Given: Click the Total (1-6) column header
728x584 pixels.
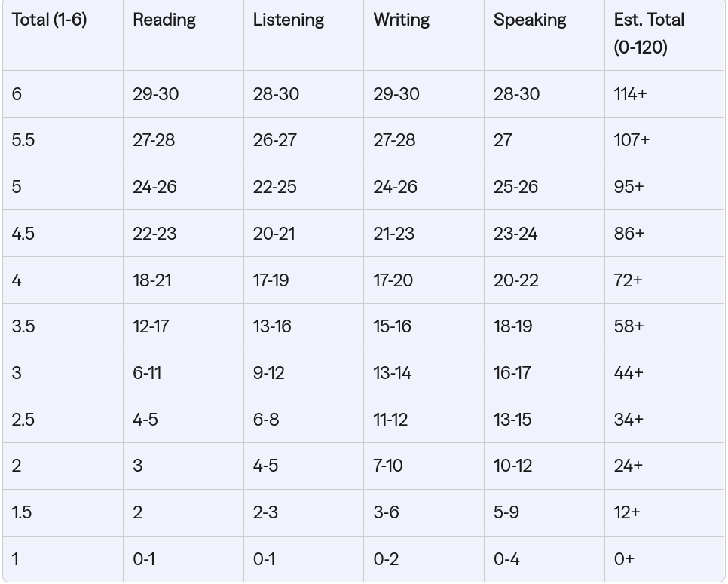Looking at the screenshot, I should click(x=49, y=20).
